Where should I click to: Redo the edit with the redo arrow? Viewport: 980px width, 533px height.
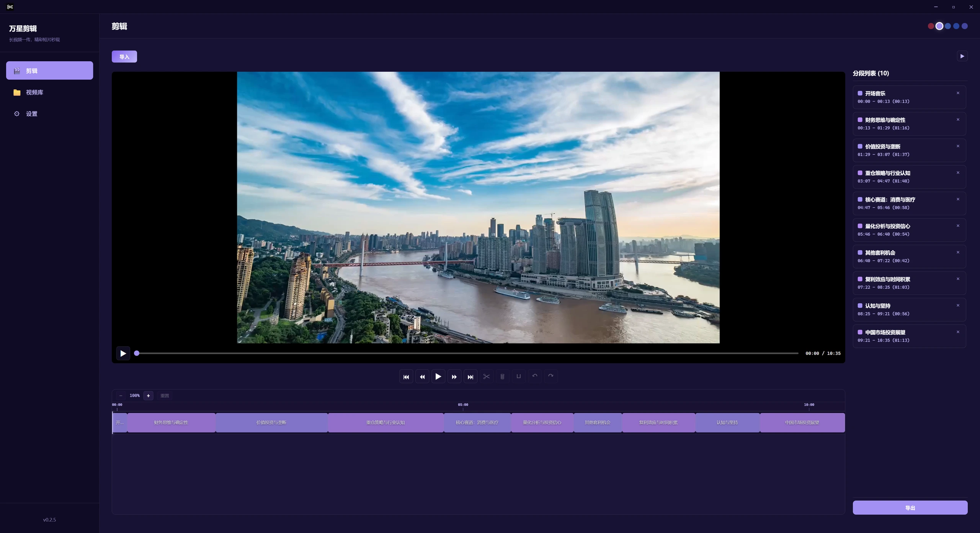(551, 377)
